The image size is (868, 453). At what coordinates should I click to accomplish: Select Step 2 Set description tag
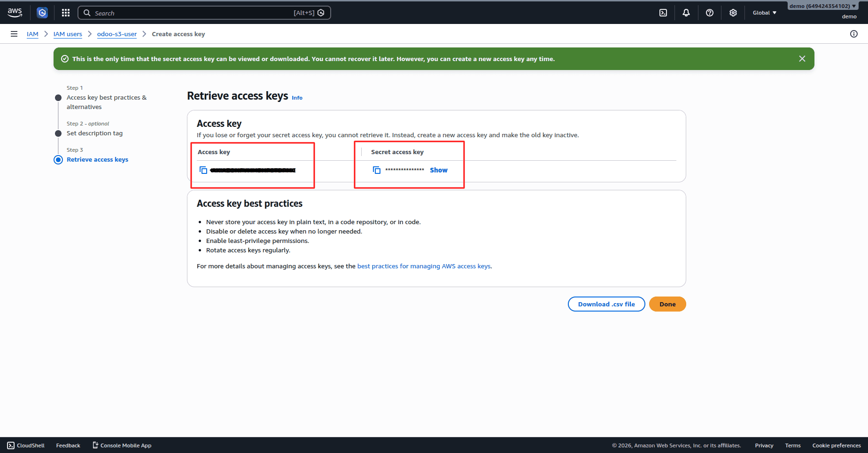(x=94, y=133)
